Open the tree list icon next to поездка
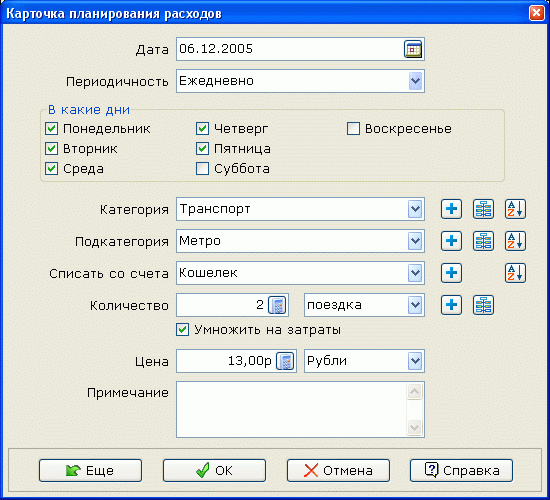The image size is (550, 500). [x=483, y=305]
